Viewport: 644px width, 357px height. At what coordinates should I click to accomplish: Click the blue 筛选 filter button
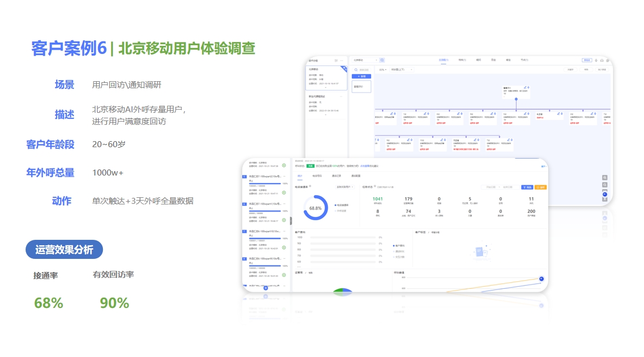(527, 187)
